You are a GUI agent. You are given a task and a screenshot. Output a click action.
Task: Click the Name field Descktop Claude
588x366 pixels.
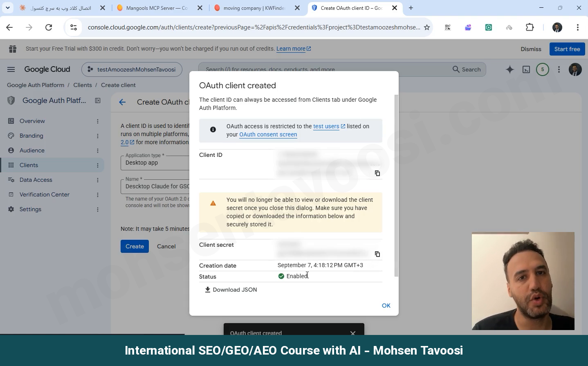coord(155,186)
